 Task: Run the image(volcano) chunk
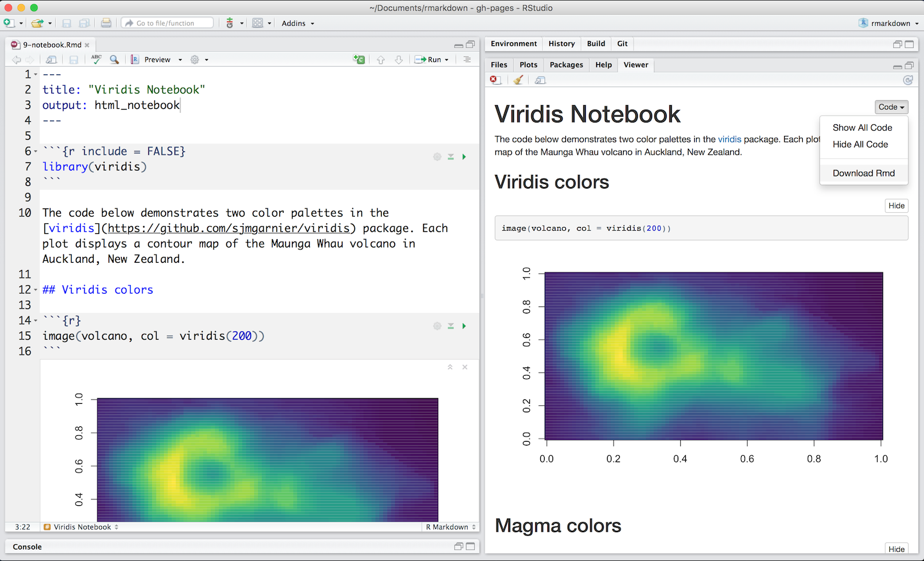pos(464,326)
